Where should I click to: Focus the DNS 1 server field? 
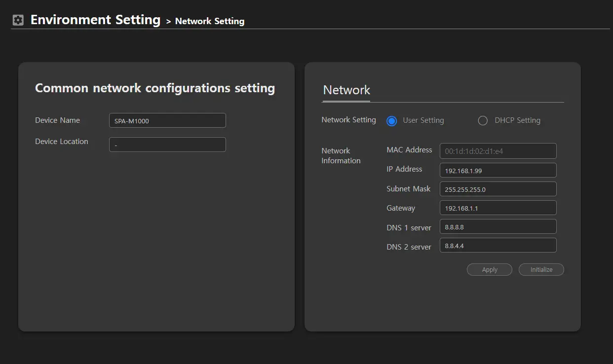click(x=498, y=226)
